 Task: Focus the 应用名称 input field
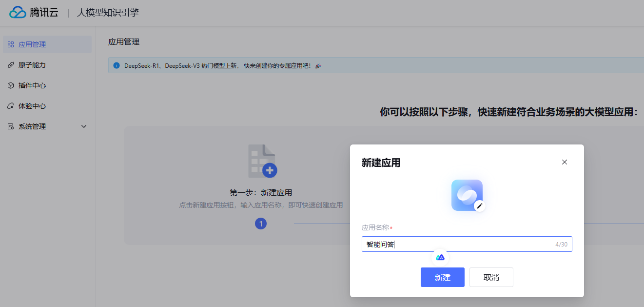click(x=458, y=245)
